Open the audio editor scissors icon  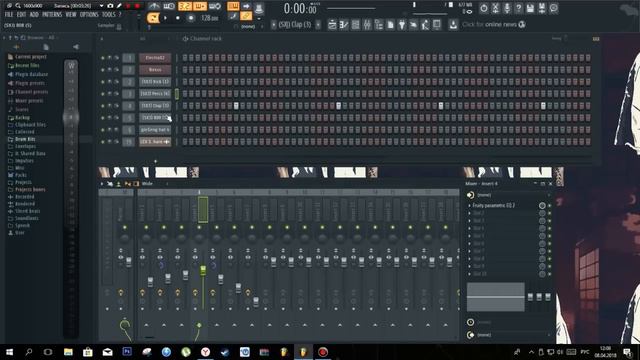click(x=495, y=8)
